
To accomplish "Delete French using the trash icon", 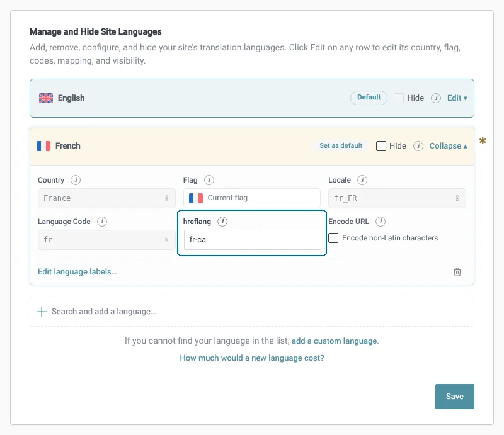I will [457, 272].
